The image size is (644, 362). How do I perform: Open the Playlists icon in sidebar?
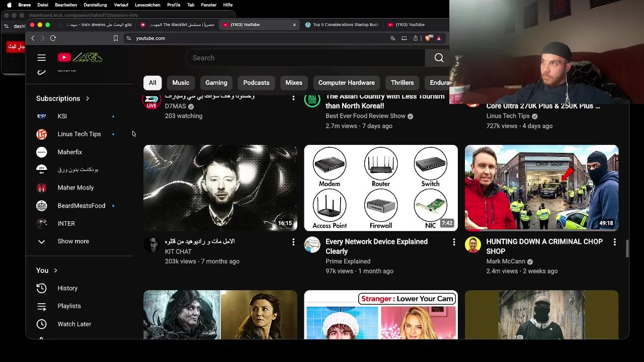point(42,306)
